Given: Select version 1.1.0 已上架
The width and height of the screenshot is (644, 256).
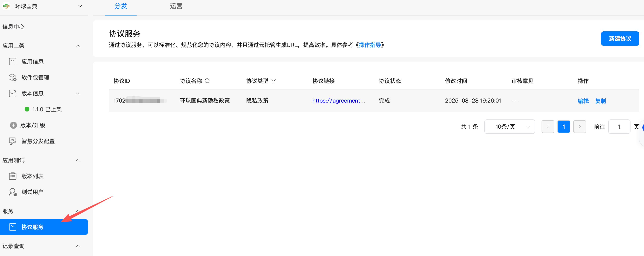Looking at the screenshot, I should (x=47, y=109).
